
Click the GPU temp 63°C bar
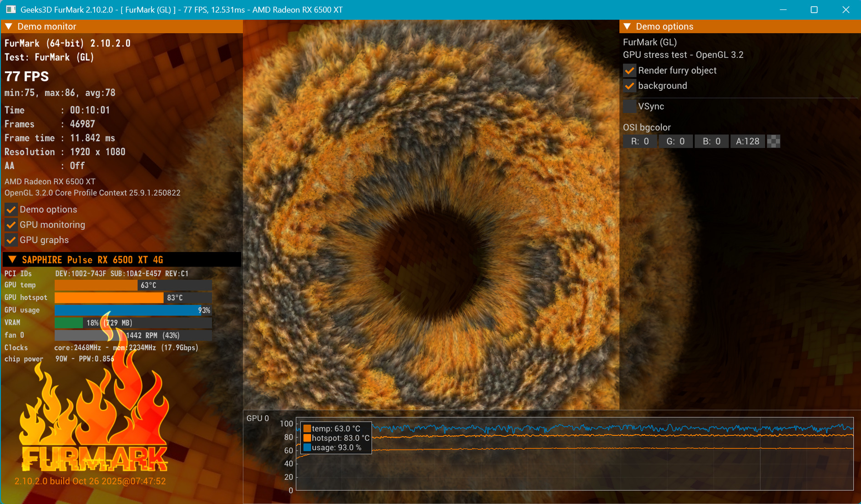point(133,285)
